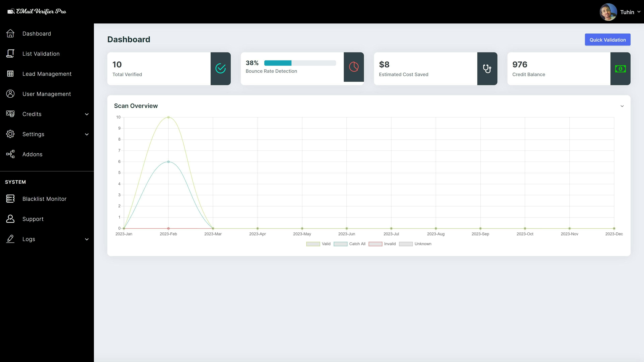Click the Total Verified checkmark icon
This screenshot has width=644, height=362.
220,68
